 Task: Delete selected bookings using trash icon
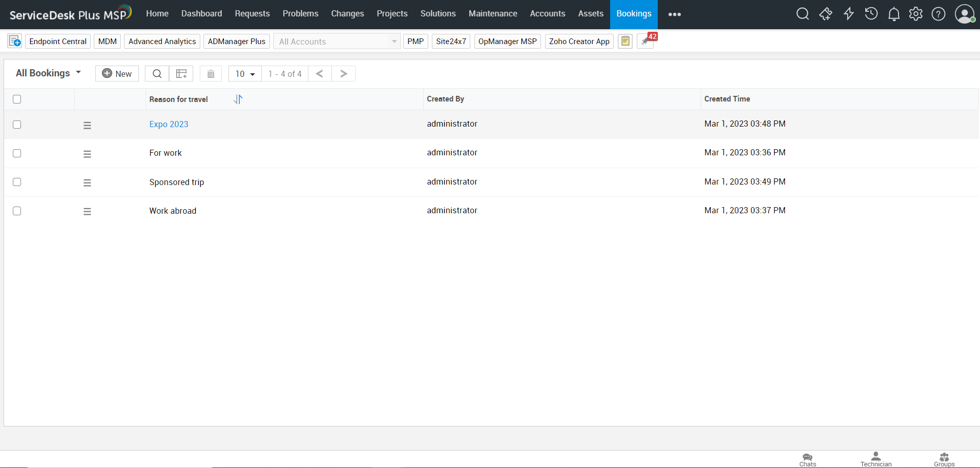pos(210,73)
